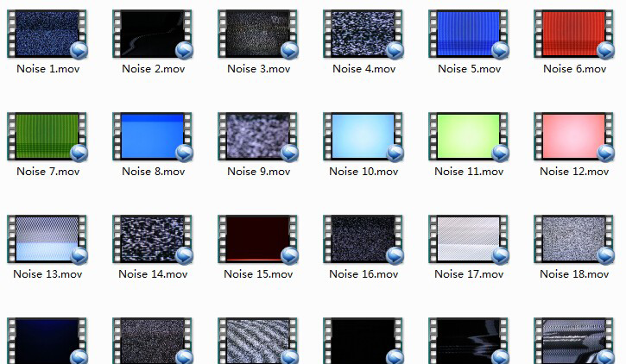Click the Noise 16.mov file name label
Viewport: 626px width, 364px height.
364,274
